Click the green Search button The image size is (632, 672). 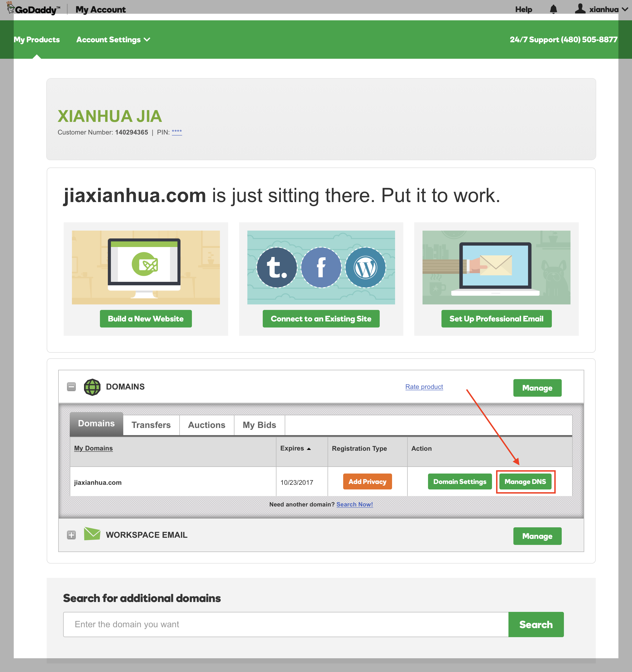[x=536, y=624]
